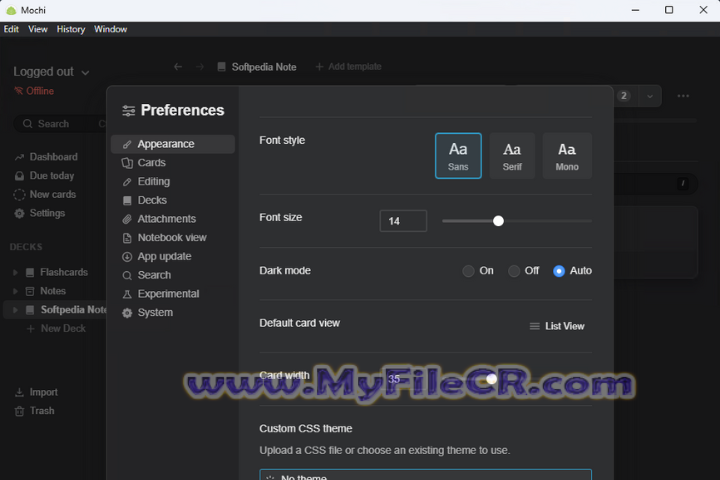The image size is (720, 480).
Task: Open the Notebook view preferences section
Action: tap(173, 237)
